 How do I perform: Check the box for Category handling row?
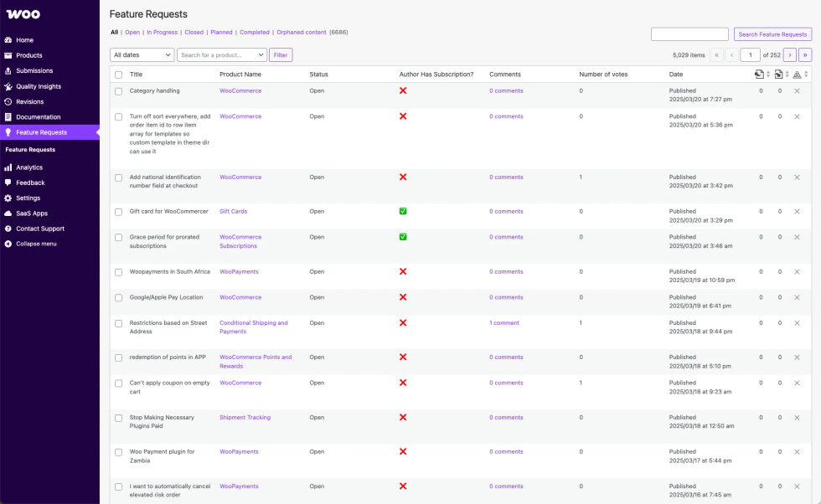[x=118, y=91]
